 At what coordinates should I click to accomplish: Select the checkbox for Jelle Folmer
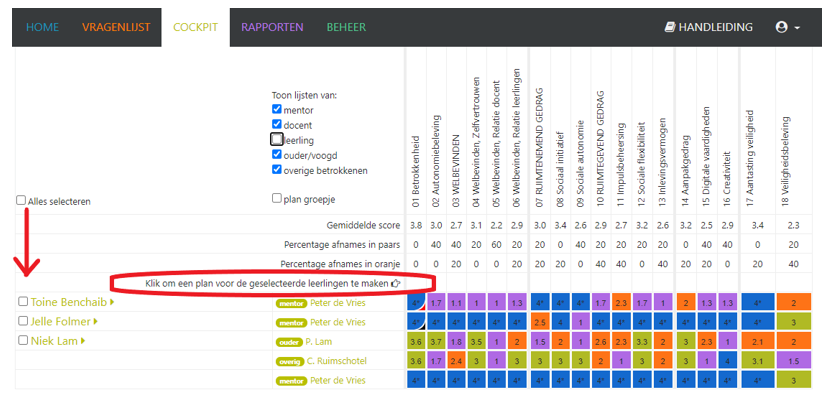(23, 321)
